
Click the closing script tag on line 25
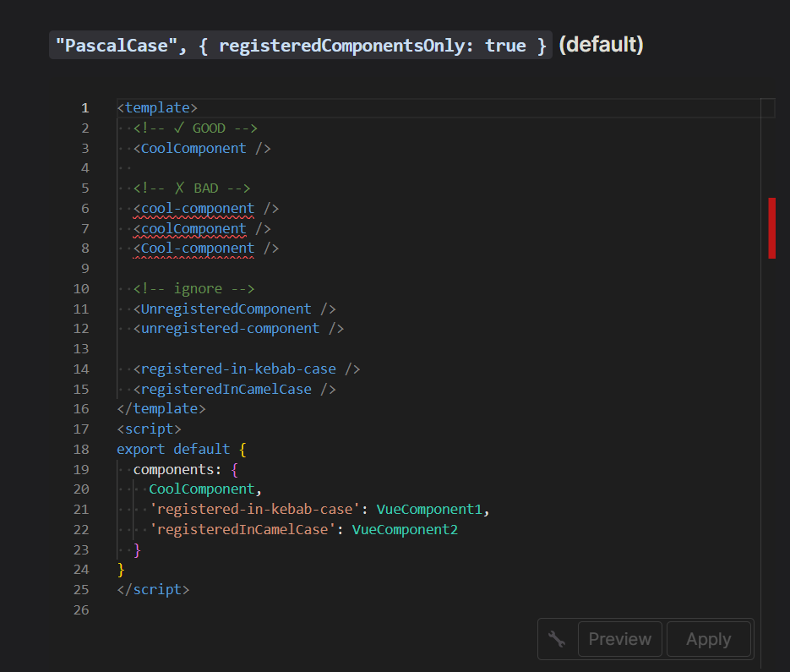[x=153, y=589]
